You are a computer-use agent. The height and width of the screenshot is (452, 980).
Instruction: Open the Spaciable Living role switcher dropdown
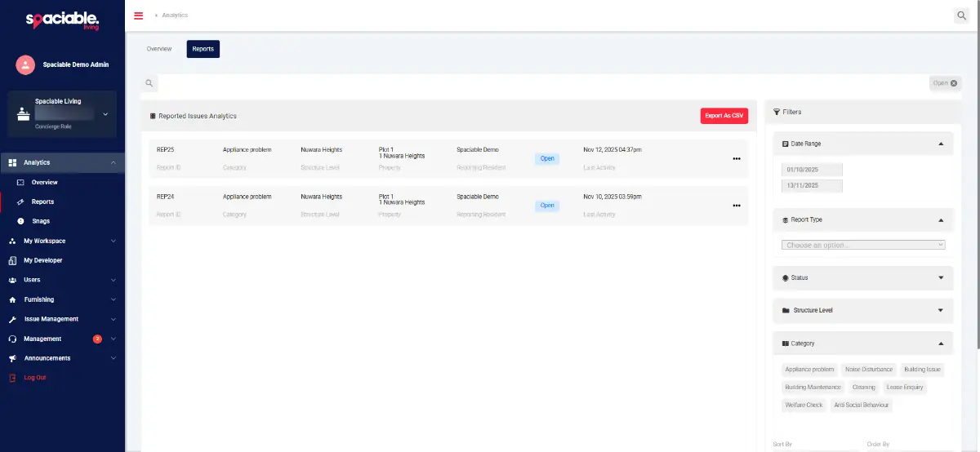105,115
